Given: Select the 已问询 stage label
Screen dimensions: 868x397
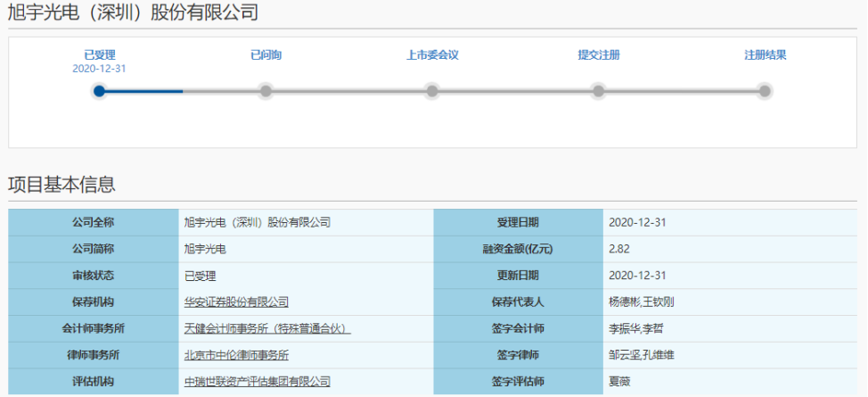Looking at the screenshot, I should click(266, 55).
